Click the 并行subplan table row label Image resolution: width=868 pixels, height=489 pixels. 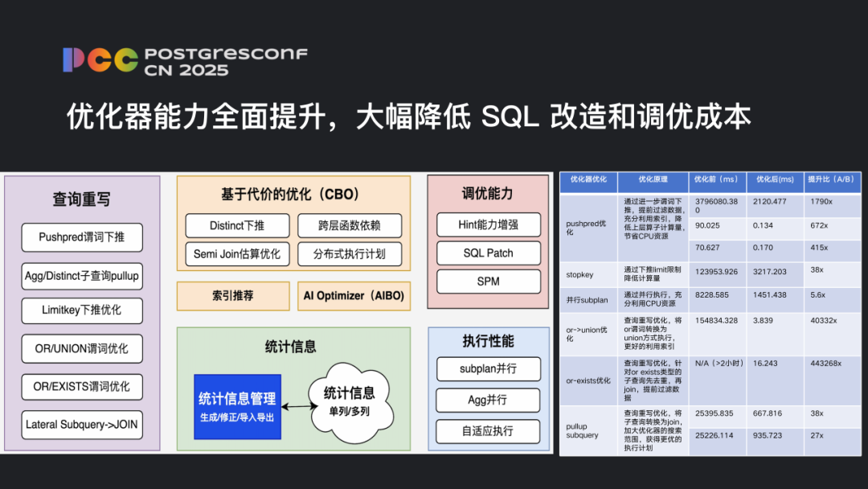[587, 300]
